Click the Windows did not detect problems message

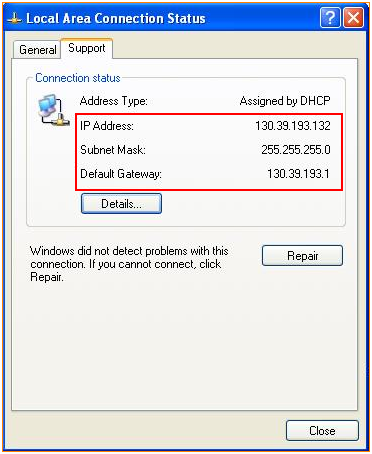coord(129,264)
